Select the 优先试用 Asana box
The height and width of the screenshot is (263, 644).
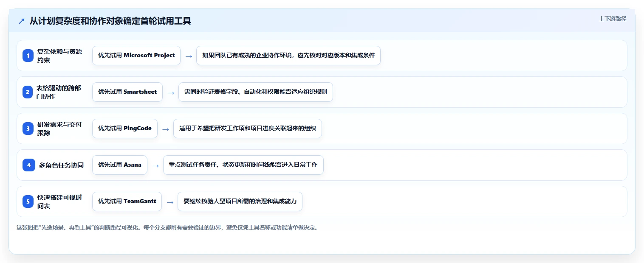(120, 165)
